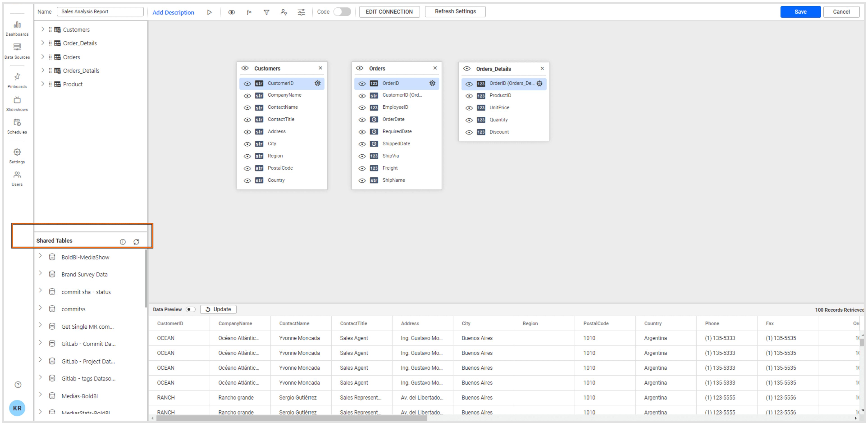The height and width of the screenshot is (425, 868).
Task: Click Refresh Settings
Action: [x=455, y=11]
